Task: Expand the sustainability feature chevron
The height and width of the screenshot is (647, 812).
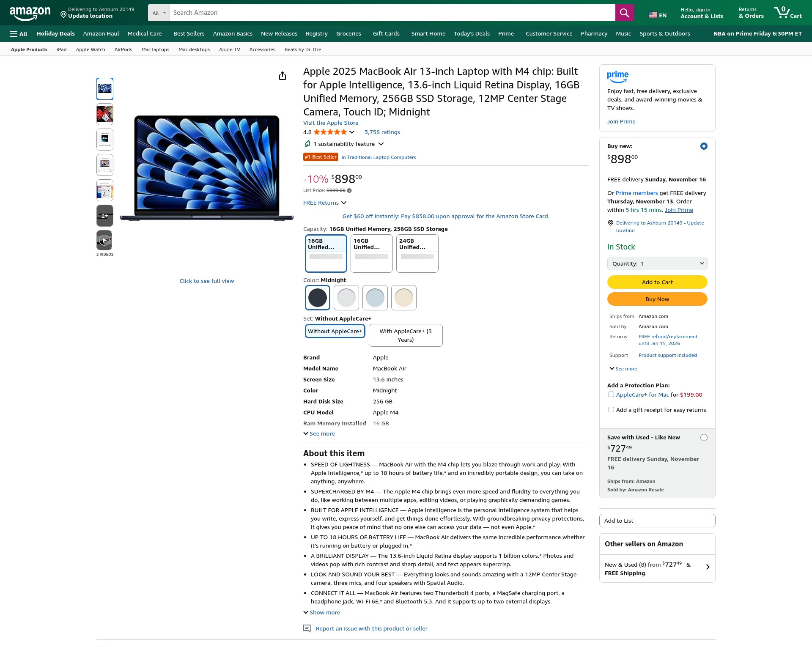Action: [x=381, y=144]
